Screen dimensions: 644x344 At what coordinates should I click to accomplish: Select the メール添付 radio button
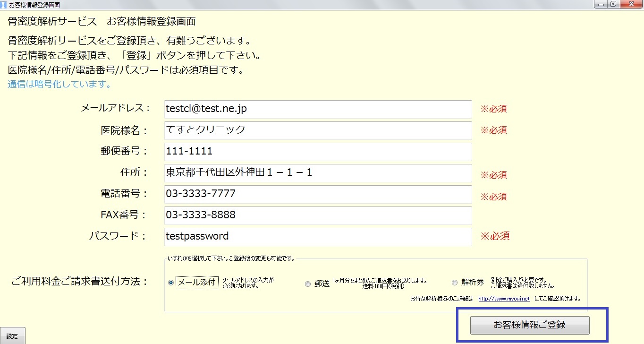pos(171,283)
